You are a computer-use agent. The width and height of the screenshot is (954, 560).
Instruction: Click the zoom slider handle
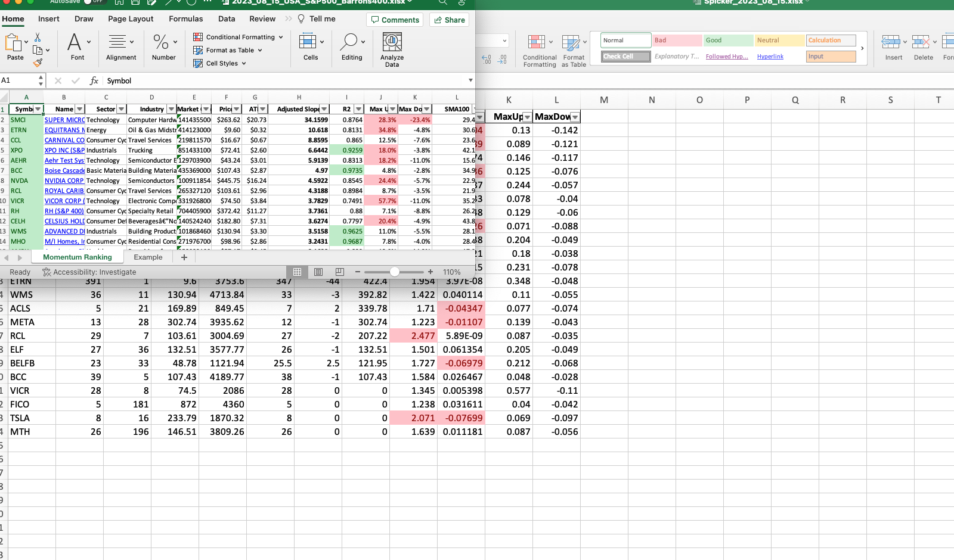395,272
